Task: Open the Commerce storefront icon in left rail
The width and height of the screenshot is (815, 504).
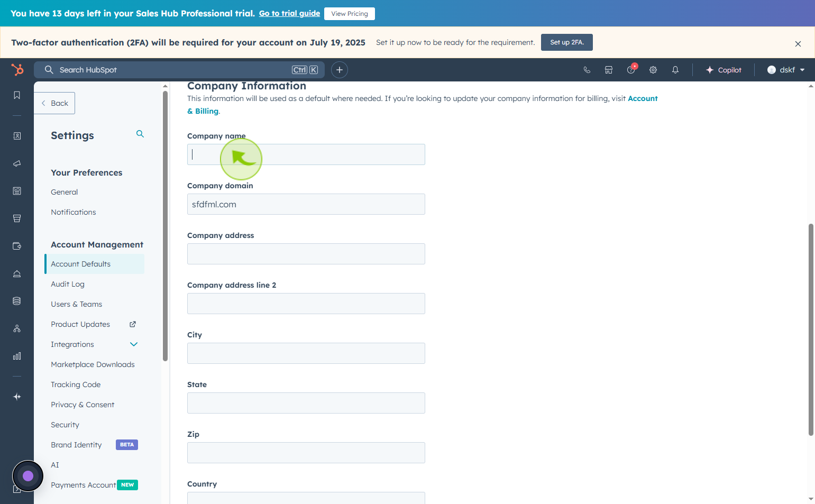Action: click(x=17, y=218)
